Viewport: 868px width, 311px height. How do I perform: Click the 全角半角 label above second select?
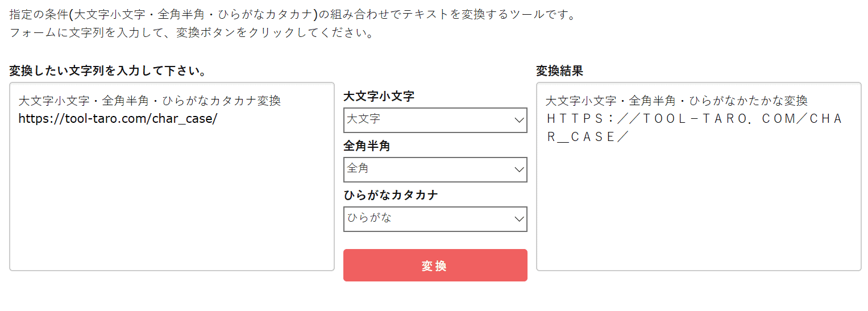[x=367, y=146]
